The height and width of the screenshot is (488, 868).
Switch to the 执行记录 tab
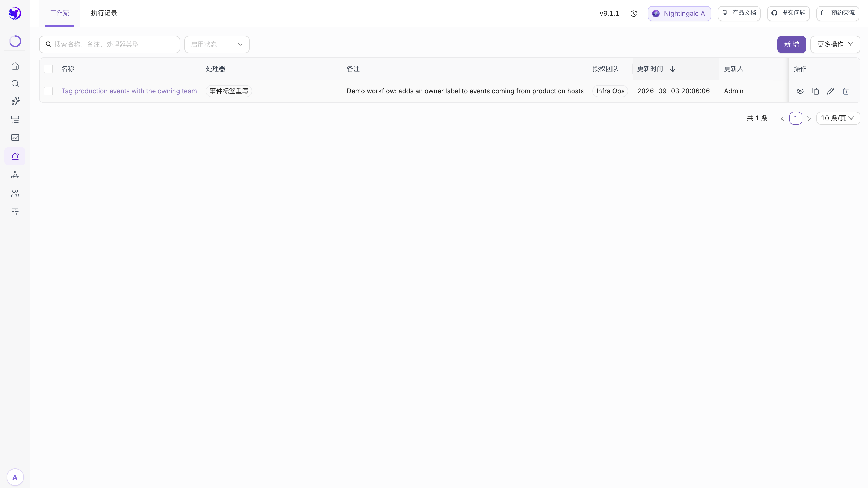point(104,13)
